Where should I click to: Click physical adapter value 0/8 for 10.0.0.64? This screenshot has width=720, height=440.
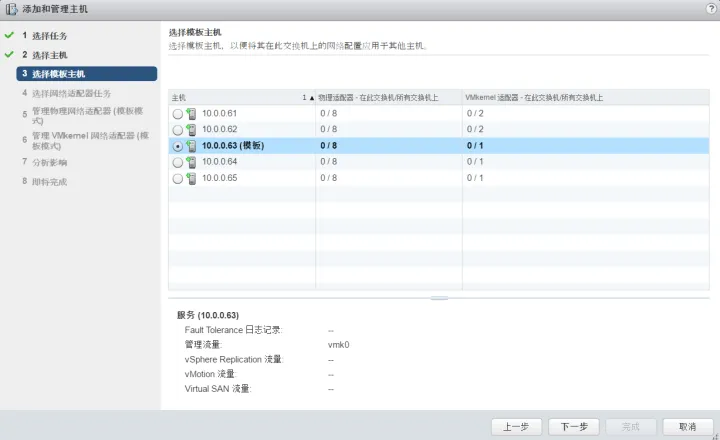[329, 162]
